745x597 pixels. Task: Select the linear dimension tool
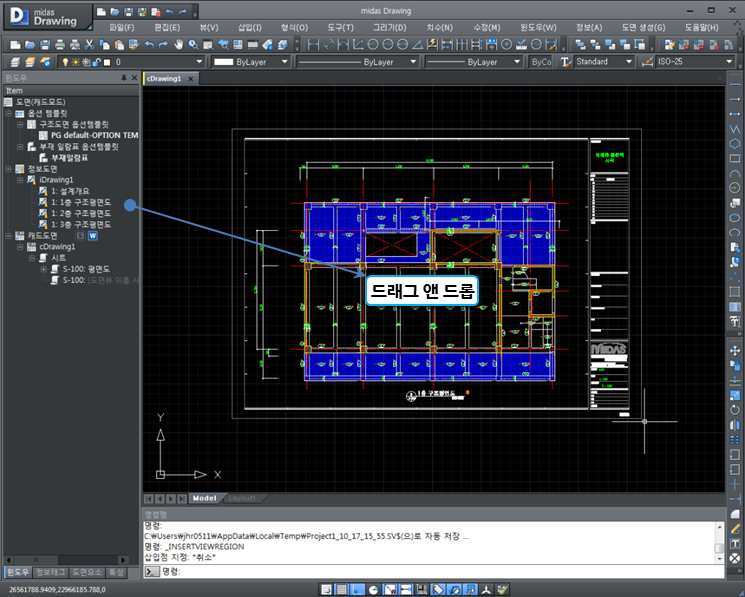pyautogui.click(x=314, y=45)
